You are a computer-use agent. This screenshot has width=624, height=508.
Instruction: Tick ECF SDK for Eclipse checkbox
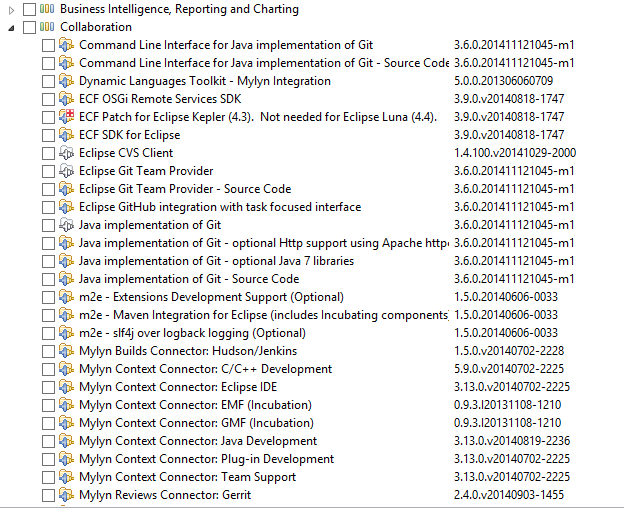click(x=49, y=135)
